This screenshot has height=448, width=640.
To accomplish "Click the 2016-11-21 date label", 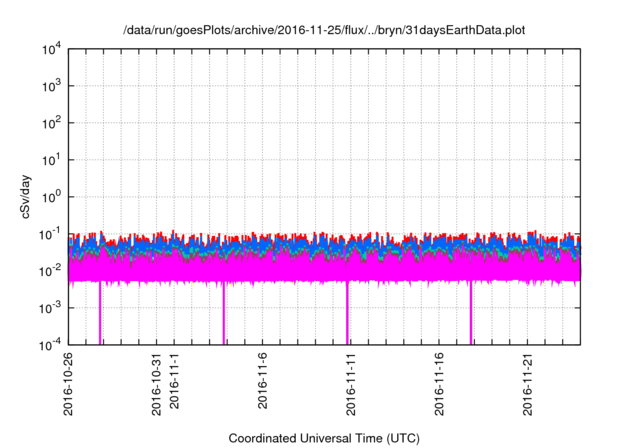I will 528,384.
